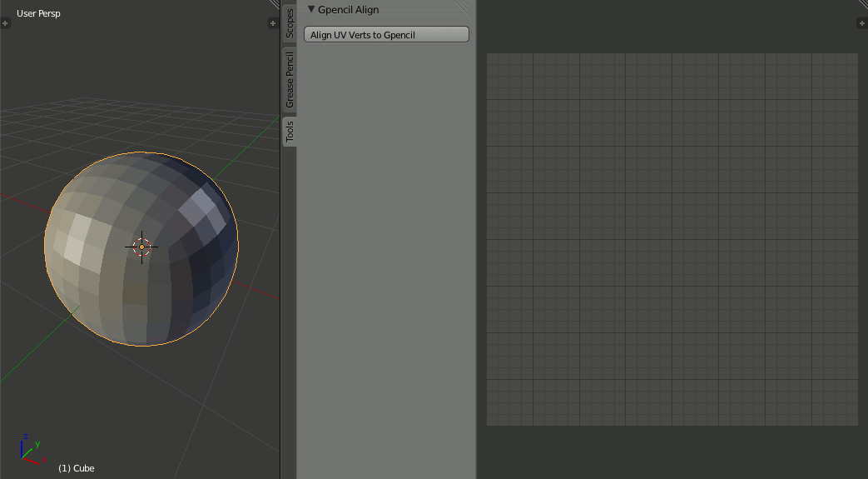Click the 3D cursor at the sphere center
Image resolution: width=868 pixels, height=479 pixels.
(x=141, y=247)
